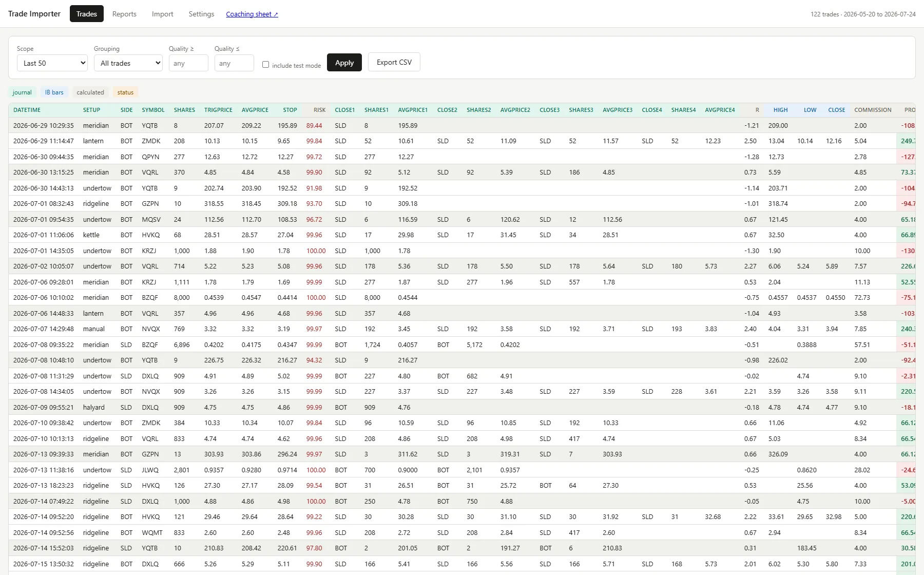Viewport: 924px width, 575px height.
Task: Click the JLWQ symbol cell
Action: [150, 470]
